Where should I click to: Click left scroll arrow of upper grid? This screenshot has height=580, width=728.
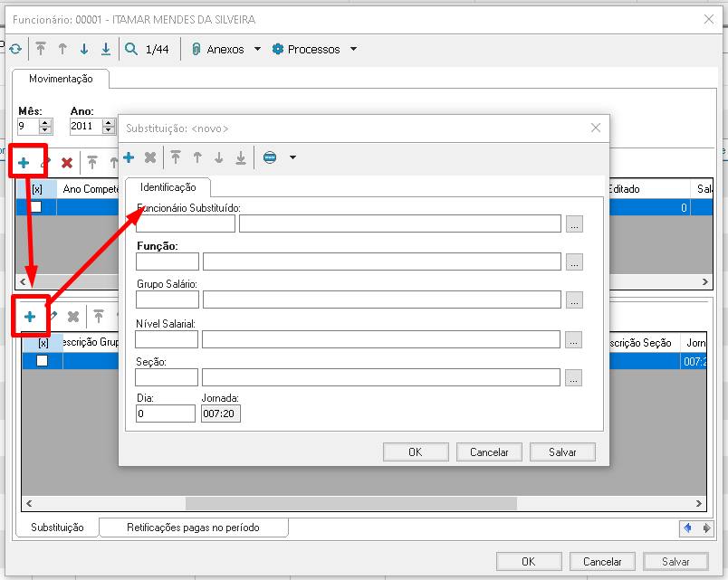coord(23,281)
